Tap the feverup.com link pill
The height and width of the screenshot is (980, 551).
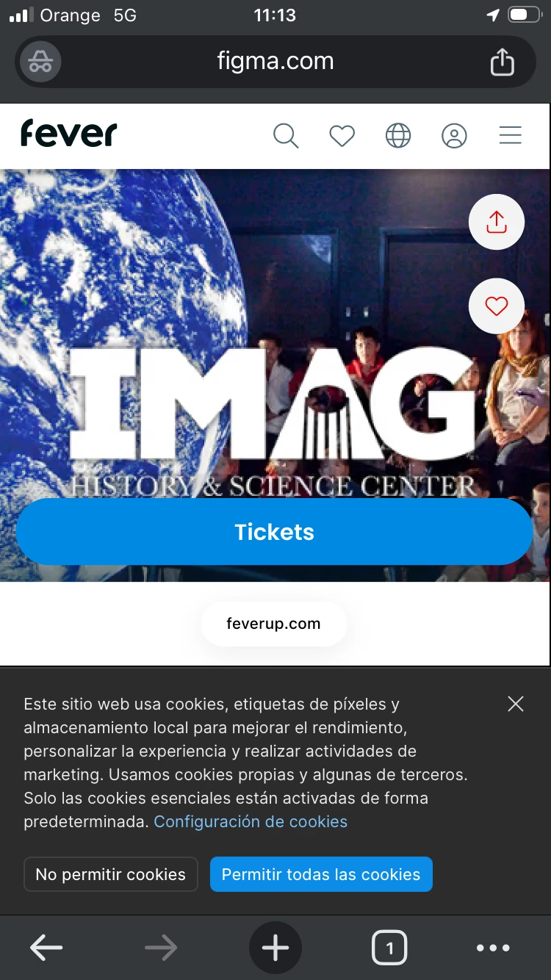pyautogui.click(x=273, y=624)
